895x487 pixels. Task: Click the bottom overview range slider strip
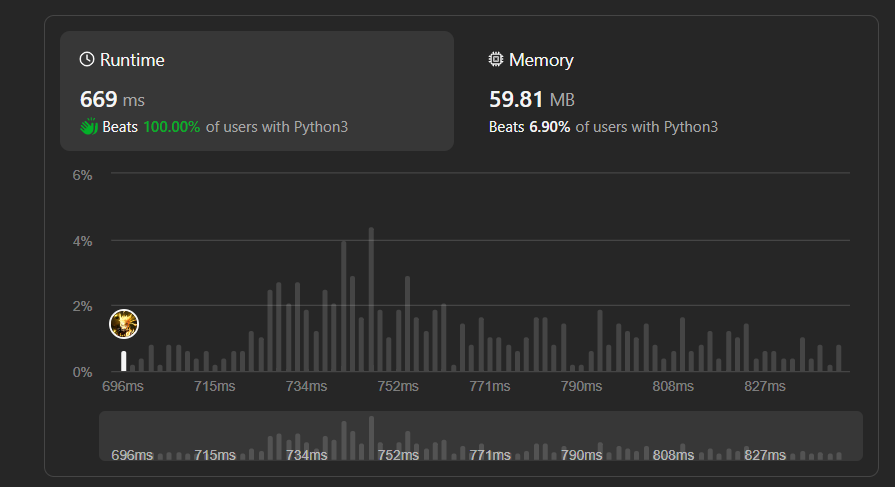(480, 436)
